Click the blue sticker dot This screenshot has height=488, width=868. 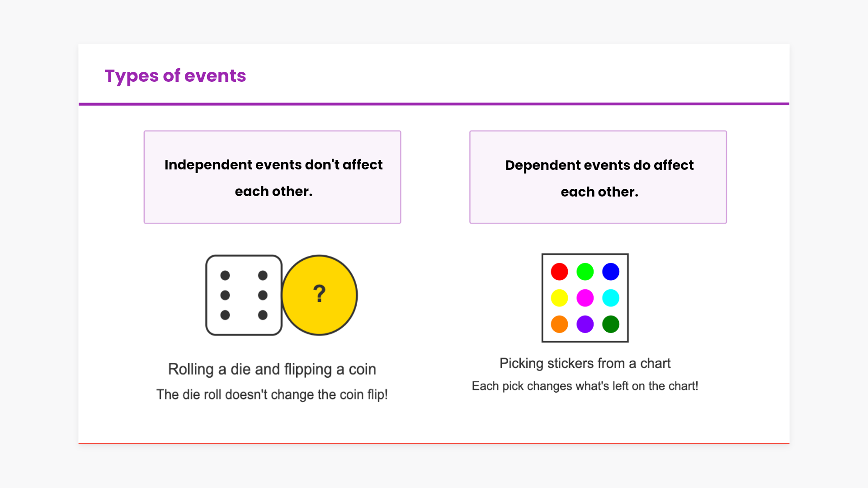coord(611,272)
